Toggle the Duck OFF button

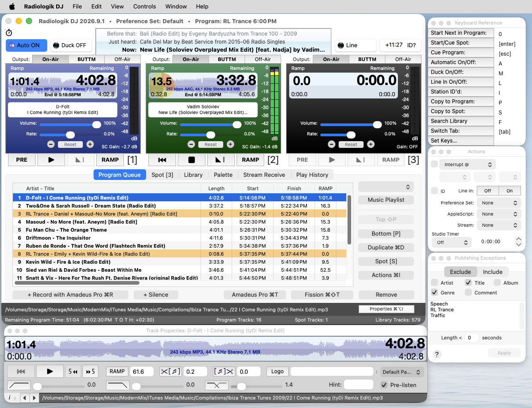71,45
